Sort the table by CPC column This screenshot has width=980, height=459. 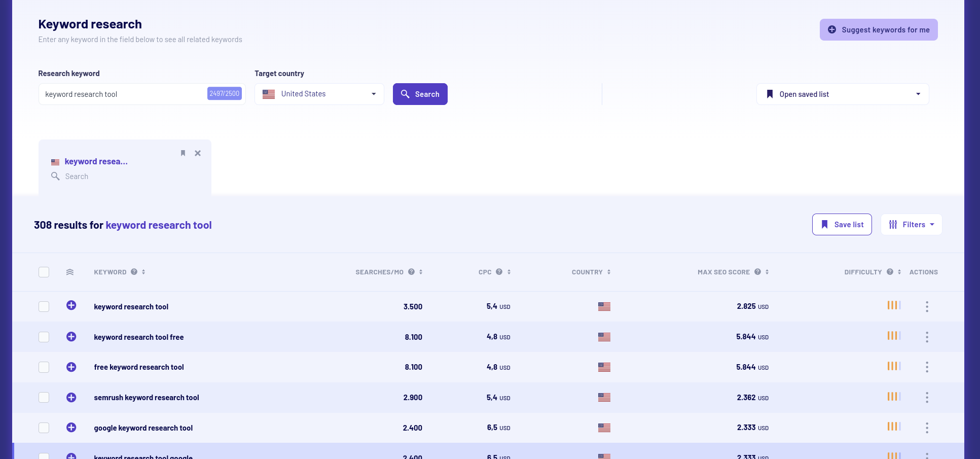pos(509,272)
